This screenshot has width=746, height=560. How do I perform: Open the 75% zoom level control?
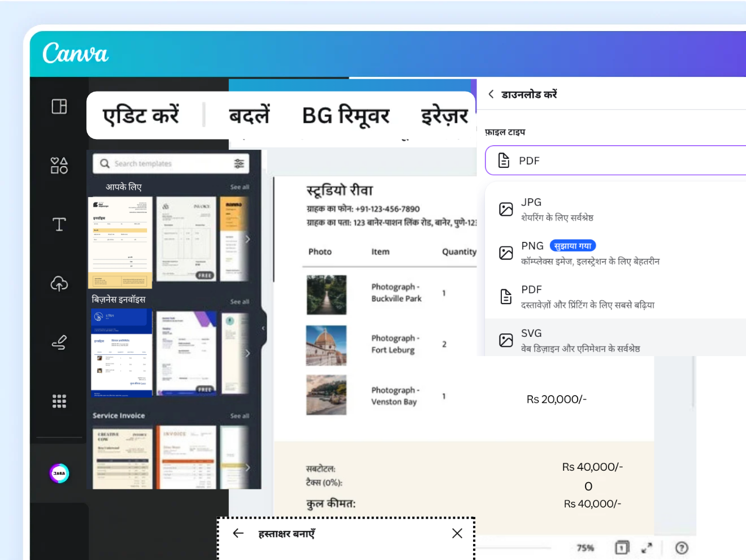point(585,548)
